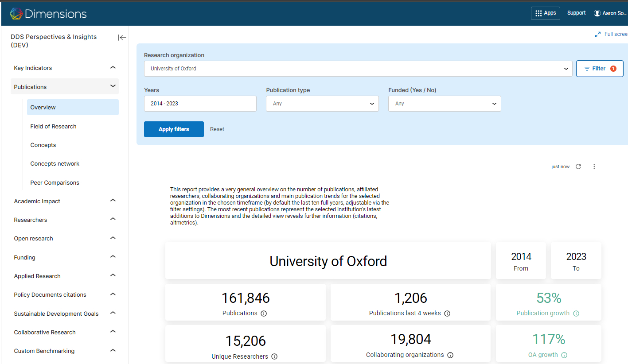Screen dimensions: 628x364
Task: Open the Concepts network page
Action: (73, 163)
